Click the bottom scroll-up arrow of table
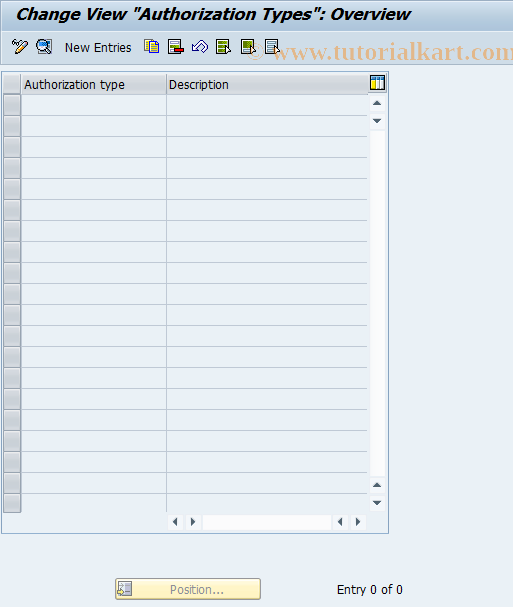This screenshot has width=513, height=607. [x=377, y=485]
